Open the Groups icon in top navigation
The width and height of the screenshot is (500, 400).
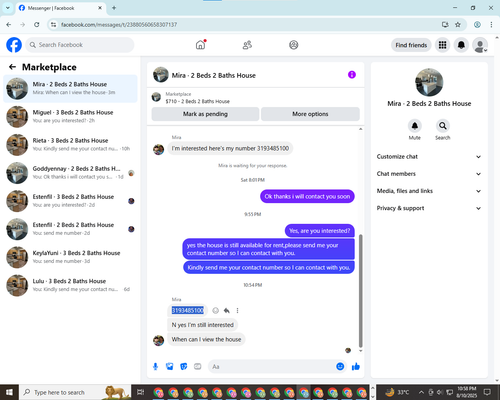click(x=294, y=45)
